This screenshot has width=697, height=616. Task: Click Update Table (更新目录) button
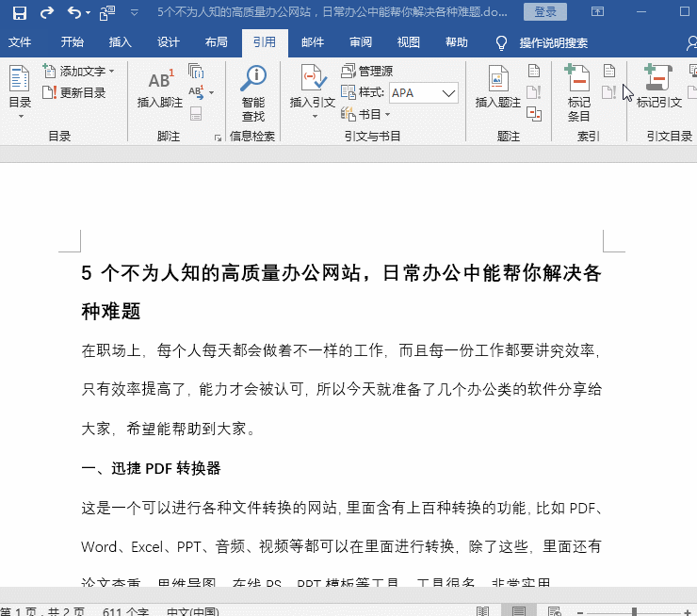tap(74, 92)
